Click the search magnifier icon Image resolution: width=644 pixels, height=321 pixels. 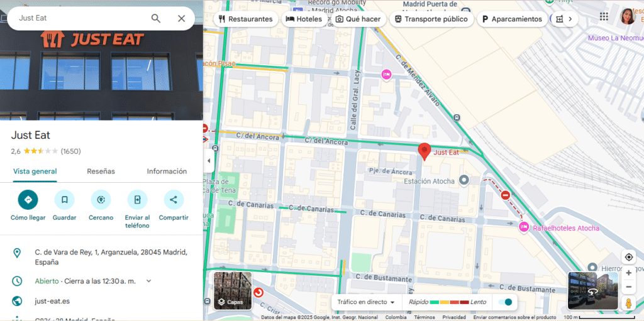coord(156,18)
